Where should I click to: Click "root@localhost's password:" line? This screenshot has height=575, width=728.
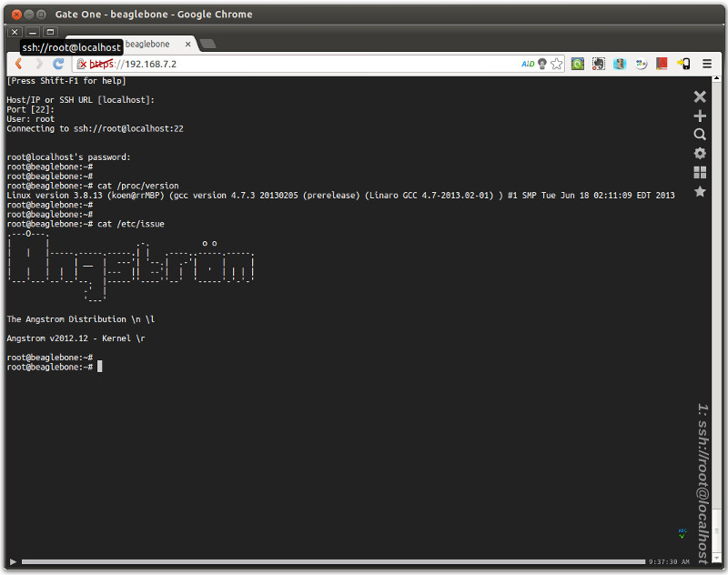69,157
